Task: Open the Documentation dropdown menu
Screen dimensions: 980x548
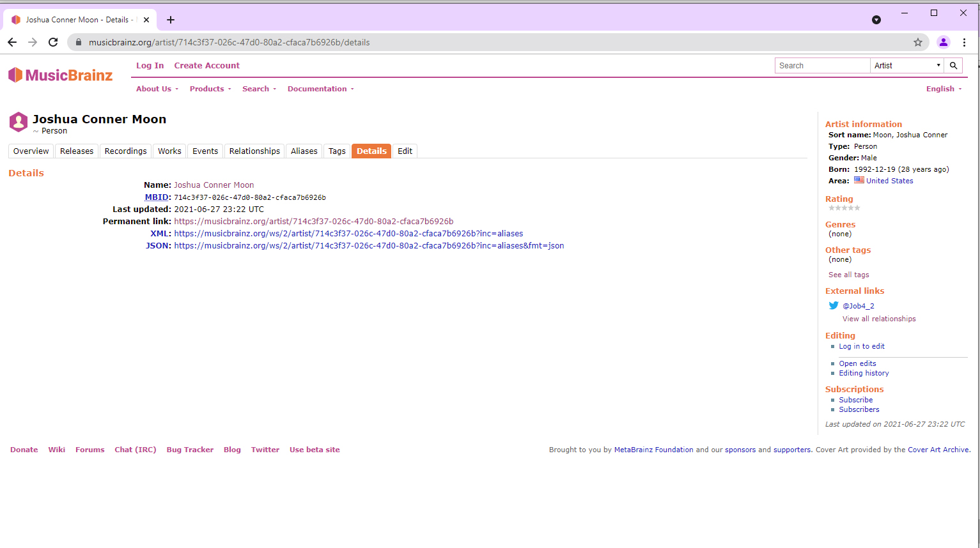Action: [320, 89]
